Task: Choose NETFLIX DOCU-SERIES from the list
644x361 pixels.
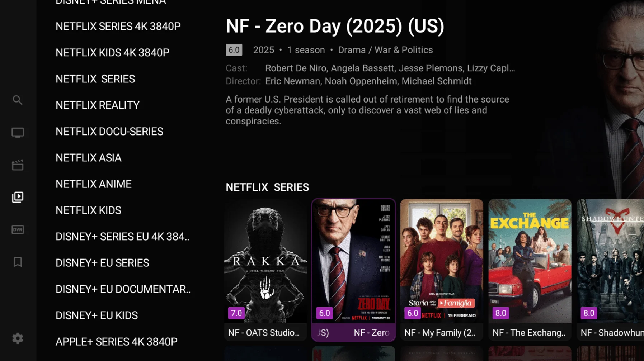Action: (x=109, y=132)
